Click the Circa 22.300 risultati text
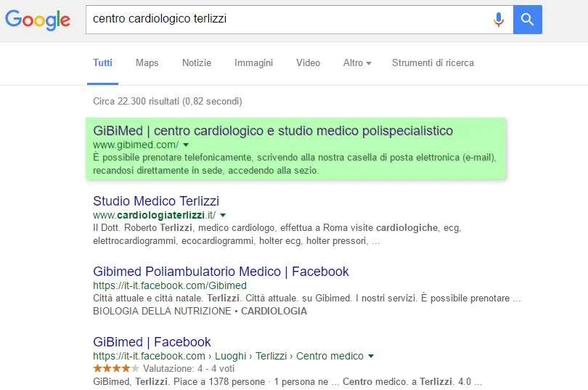Viewport: 588px width, 390px height. tap(168, 101)
